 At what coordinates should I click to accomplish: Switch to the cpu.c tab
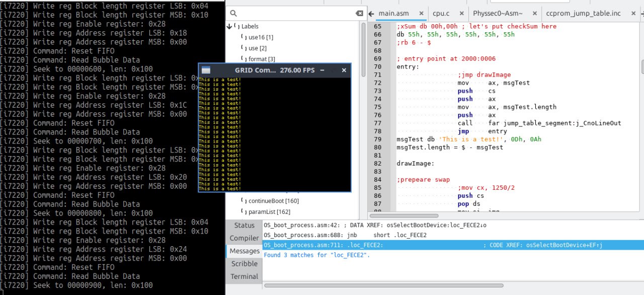click(x=441, y=14)
